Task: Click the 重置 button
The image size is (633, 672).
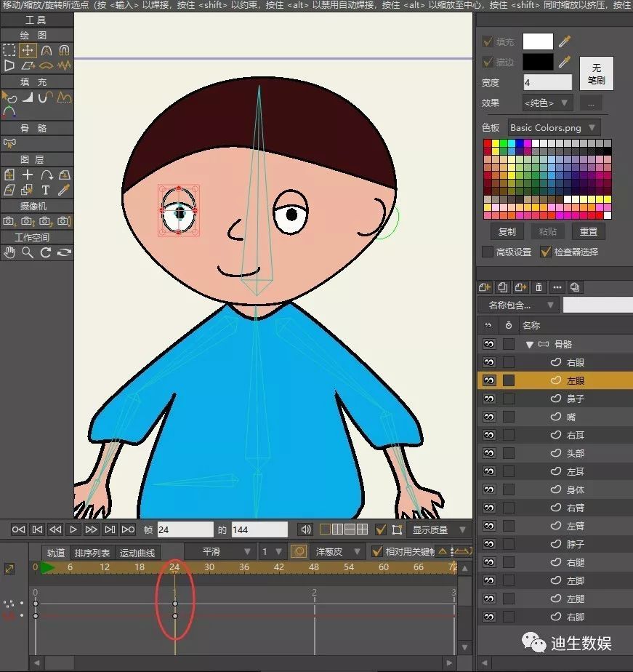Action: (589, 231)
